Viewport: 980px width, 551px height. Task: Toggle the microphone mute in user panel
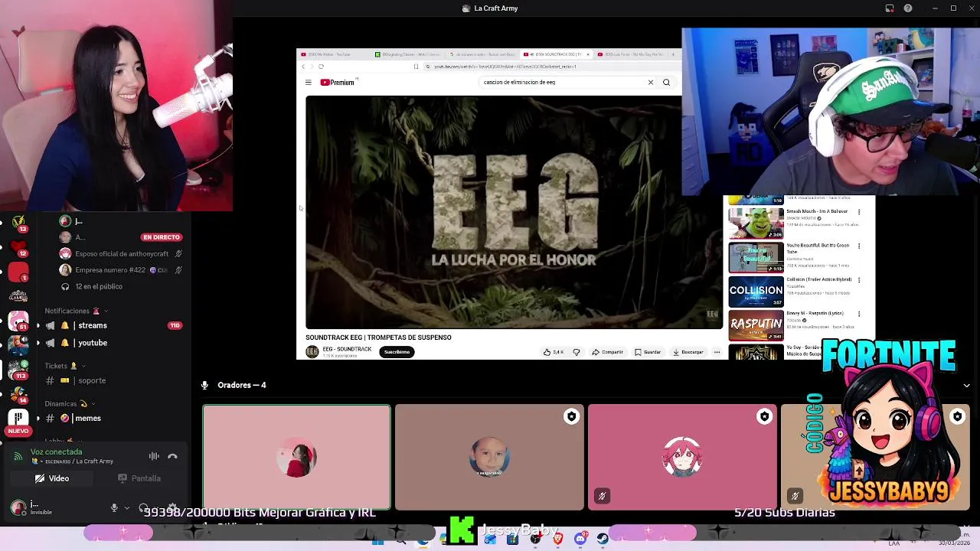114,507
